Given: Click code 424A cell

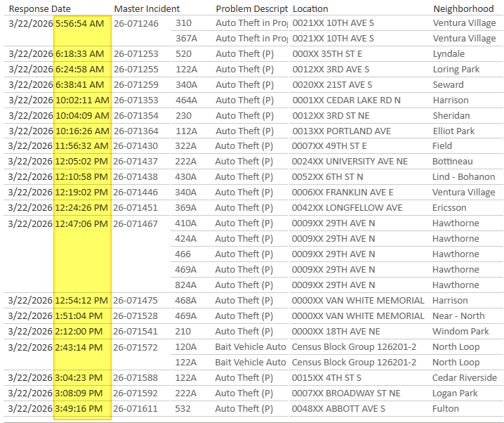Looking at the screenshot, I should (186, 238).
